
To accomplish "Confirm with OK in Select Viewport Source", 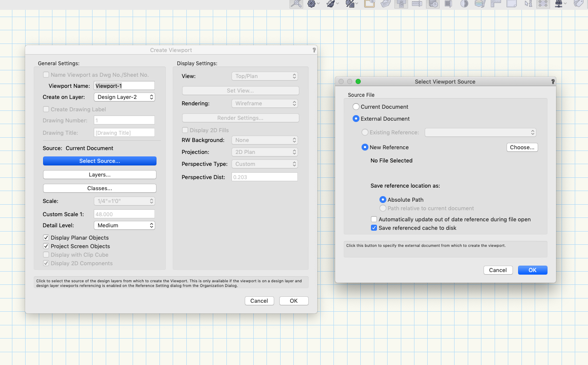I will 532,270.
